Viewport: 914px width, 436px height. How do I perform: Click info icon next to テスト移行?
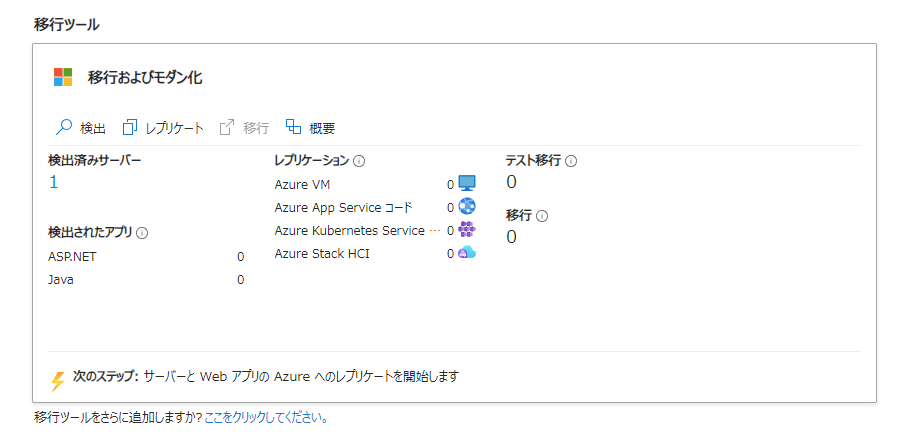(571, 161)
